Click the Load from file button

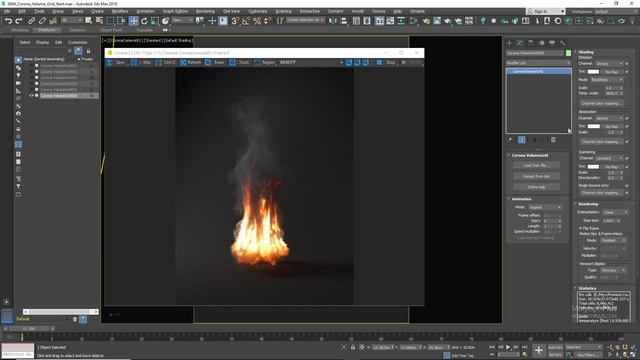tap(536, 166)
